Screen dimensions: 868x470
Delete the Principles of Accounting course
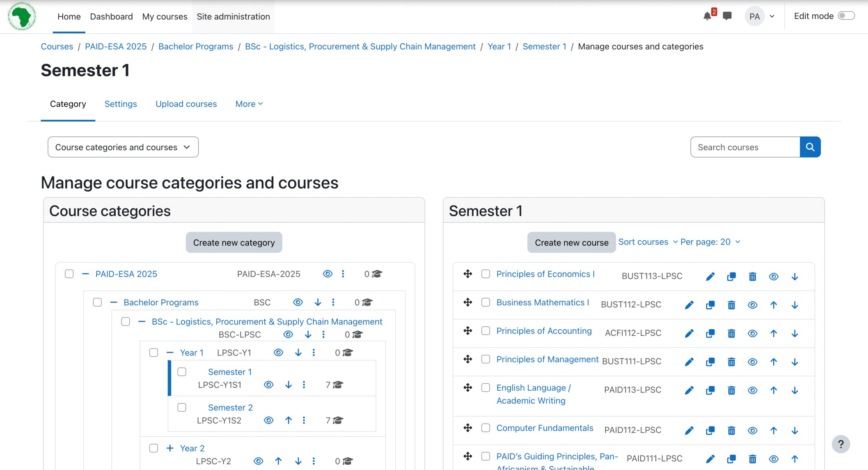(731, 333)
